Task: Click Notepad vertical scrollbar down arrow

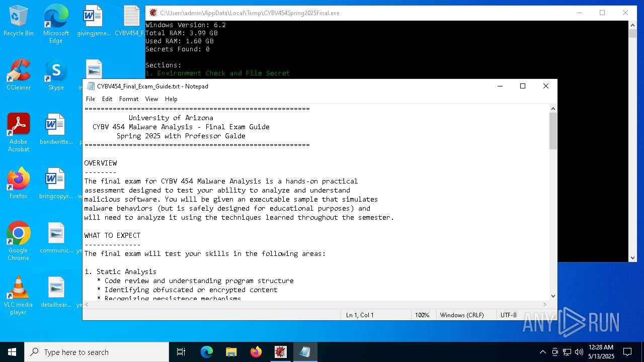Action: (x=553, y=296)
